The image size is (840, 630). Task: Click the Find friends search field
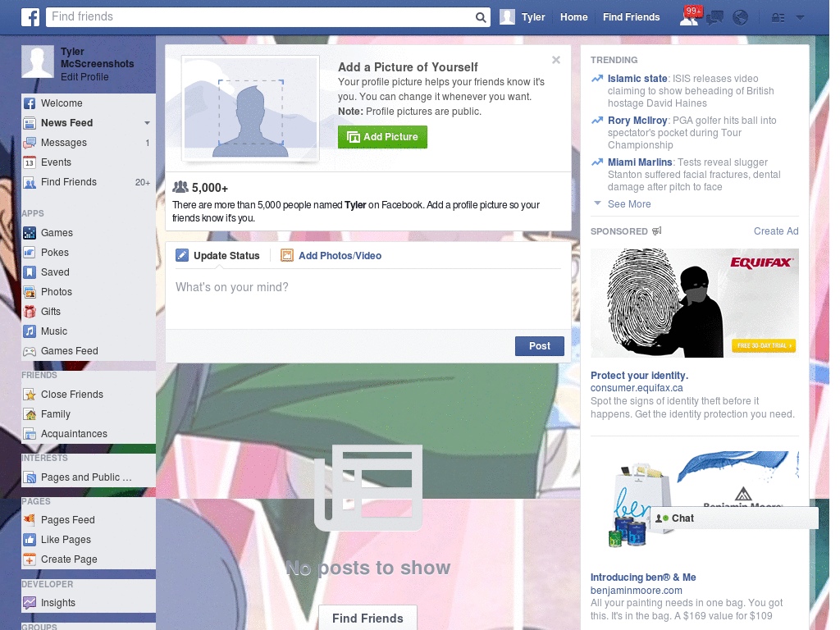tap(260, 17)
